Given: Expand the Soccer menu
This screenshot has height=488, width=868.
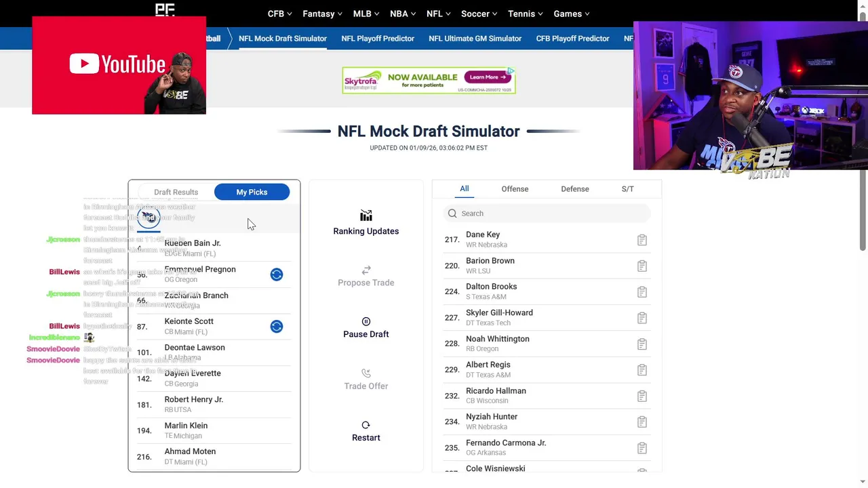Looking at the screenshot, I should coord(479,14).
